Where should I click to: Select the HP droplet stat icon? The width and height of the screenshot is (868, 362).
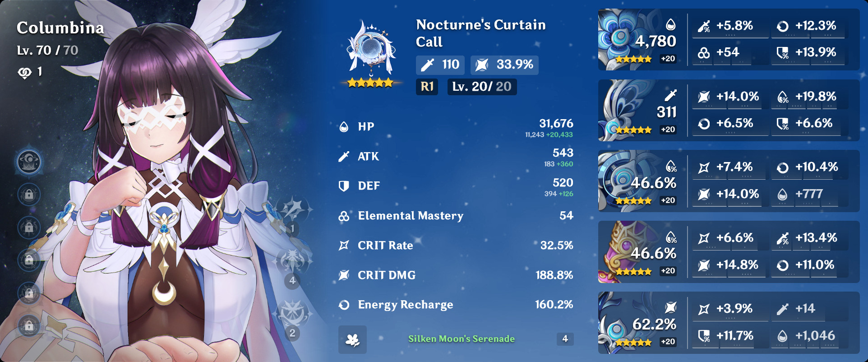344,127
